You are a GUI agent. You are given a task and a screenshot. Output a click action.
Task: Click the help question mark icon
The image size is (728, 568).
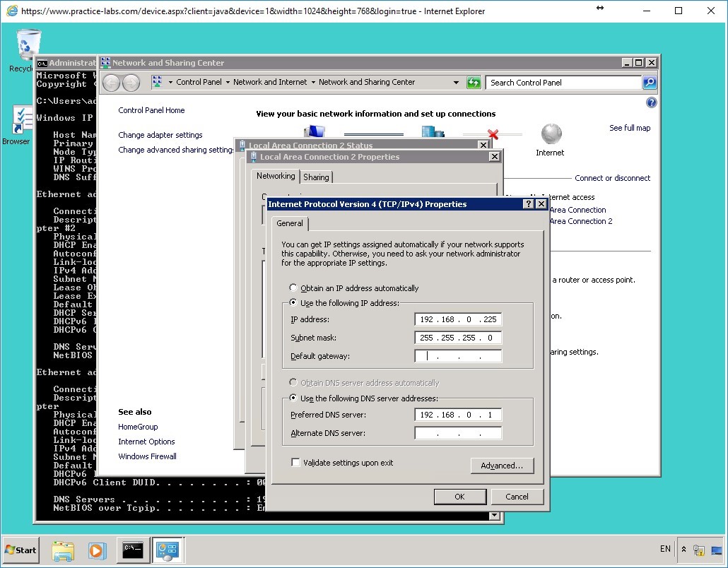point(650,102)
